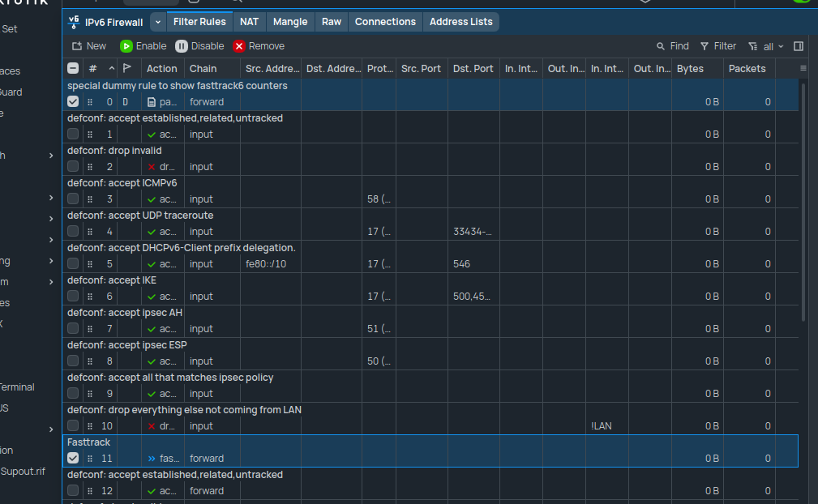Viewport: 818px width, 504px height.
Task: Click the red Remove icon
Action: coord(241,45)
